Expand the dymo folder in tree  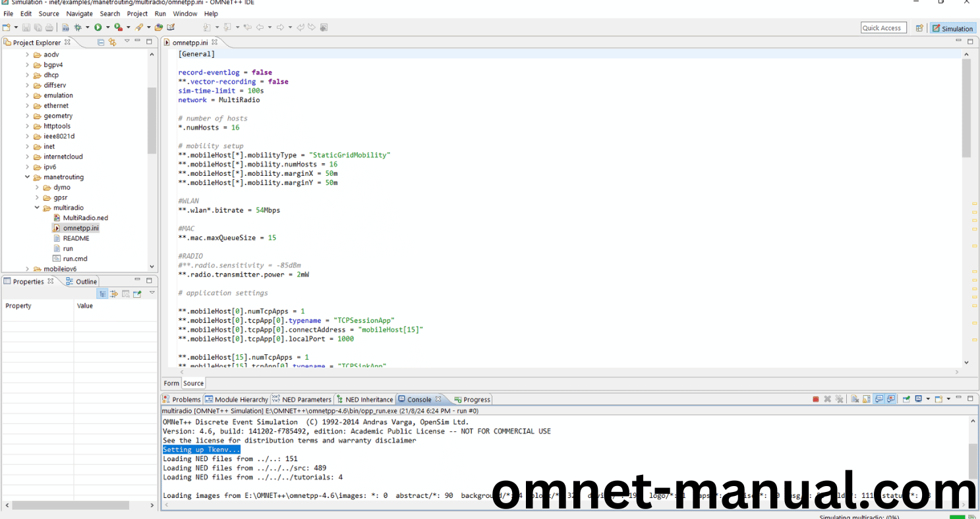[x=38, y=188]
